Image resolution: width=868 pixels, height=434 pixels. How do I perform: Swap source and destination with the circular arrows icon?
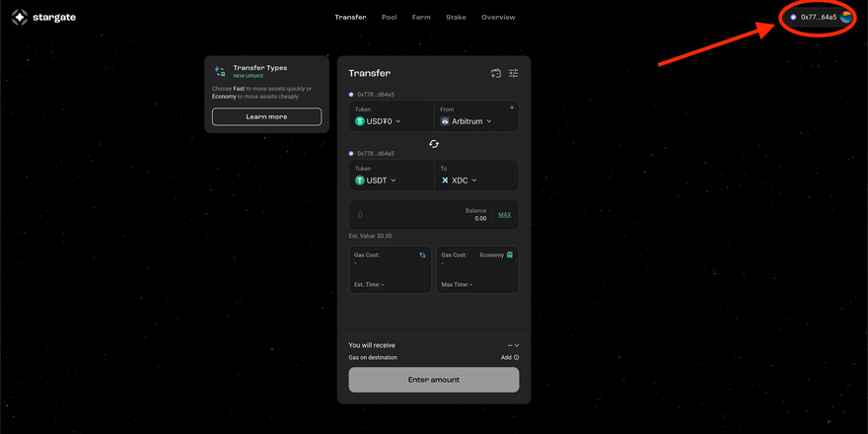434,144
